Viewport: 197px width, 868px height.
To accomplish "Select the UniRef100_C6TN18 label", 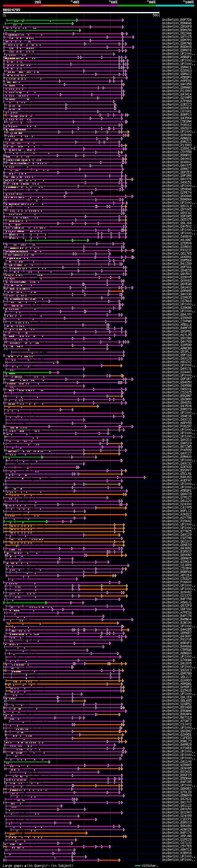I will tap(177, 301).
